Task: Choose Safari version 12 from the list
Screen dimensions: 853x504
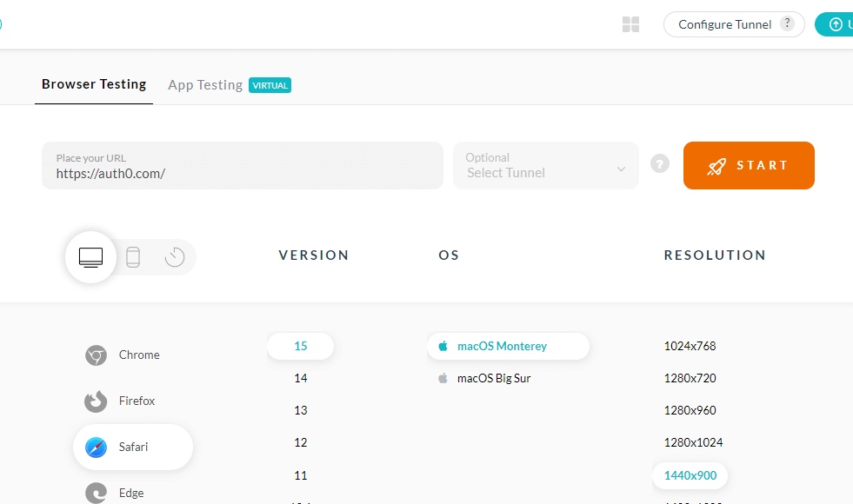Action: (300, 442)
